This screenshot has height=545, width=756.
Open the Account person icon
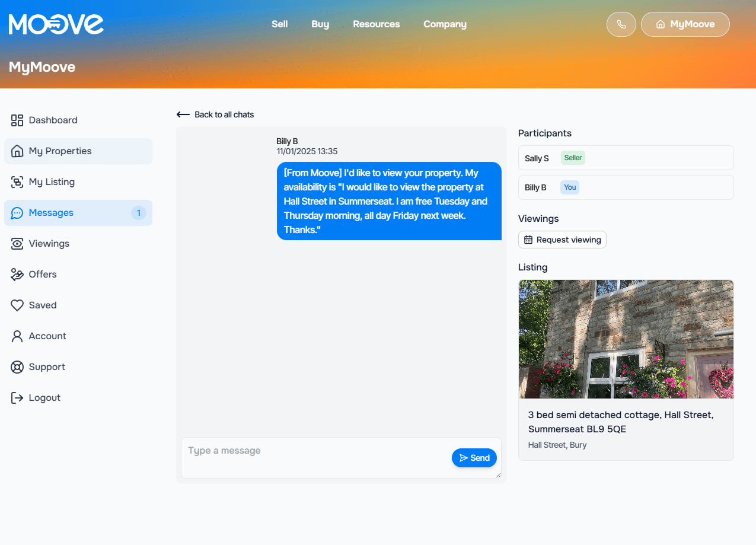click(17, 336)
